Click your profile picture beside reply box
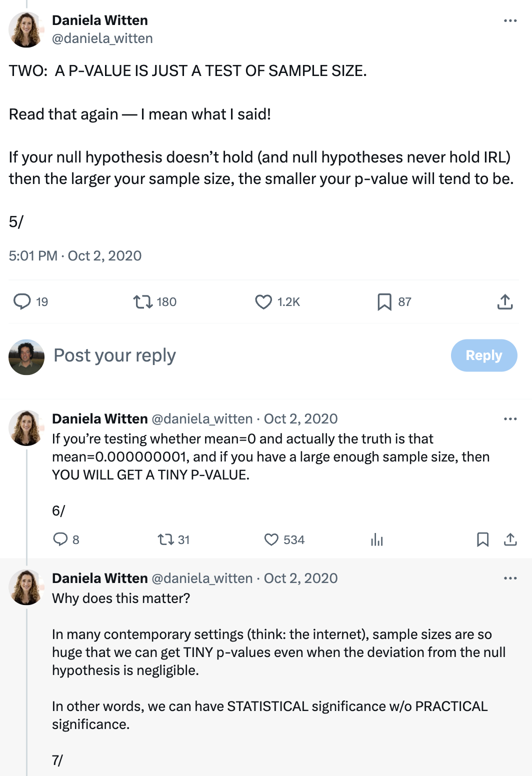Image resolution: width=532 pixels, height=776 pixels. pos(26,357)
